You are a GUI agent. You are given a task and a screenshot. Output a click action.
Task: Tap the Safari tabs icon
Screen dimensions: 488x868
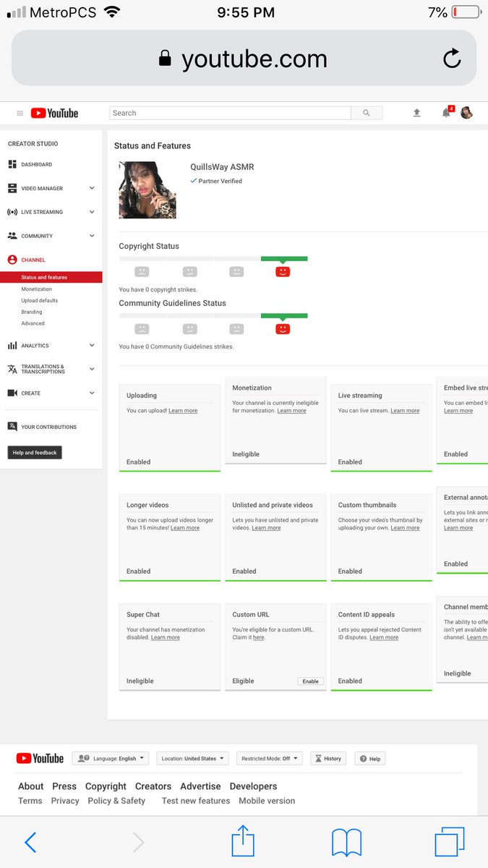[x=450, y=842]
